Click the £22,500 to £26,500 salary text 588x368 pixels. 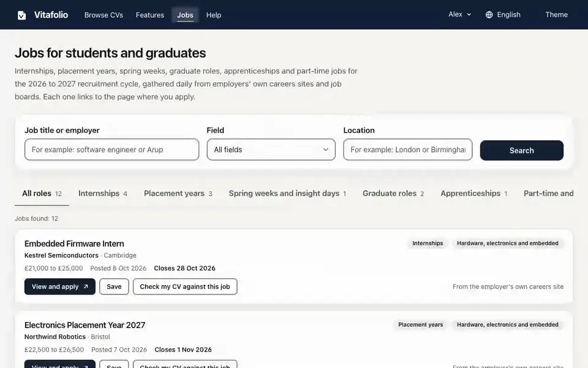tap(54, 350)
